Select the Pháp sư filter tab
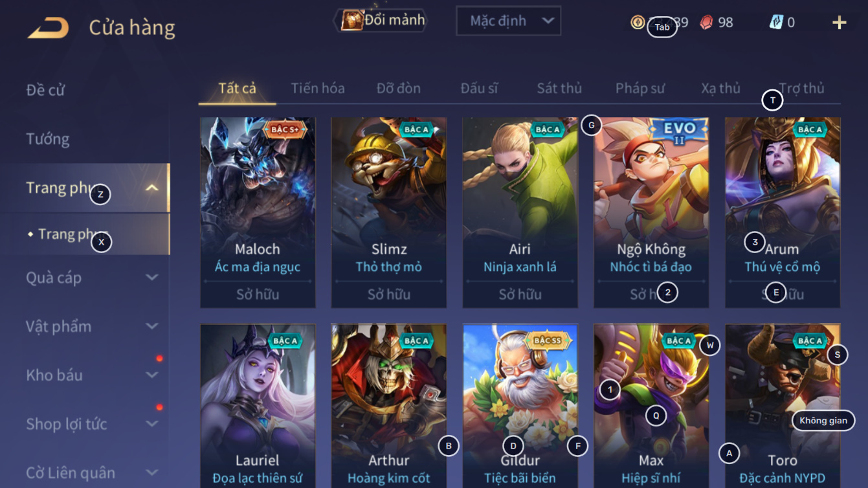This screenshot has width=868, height=488. pyautogui.click(x=640, y=88)
